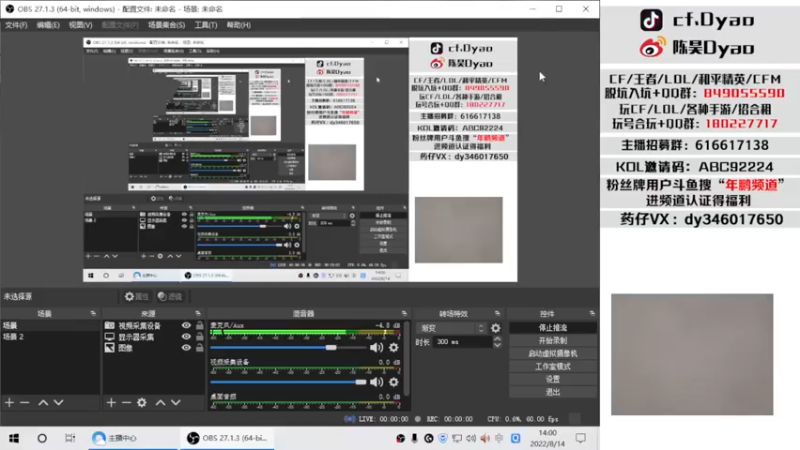Pop out the 场景 dock
800x450 pixels.
click(93, 313)
